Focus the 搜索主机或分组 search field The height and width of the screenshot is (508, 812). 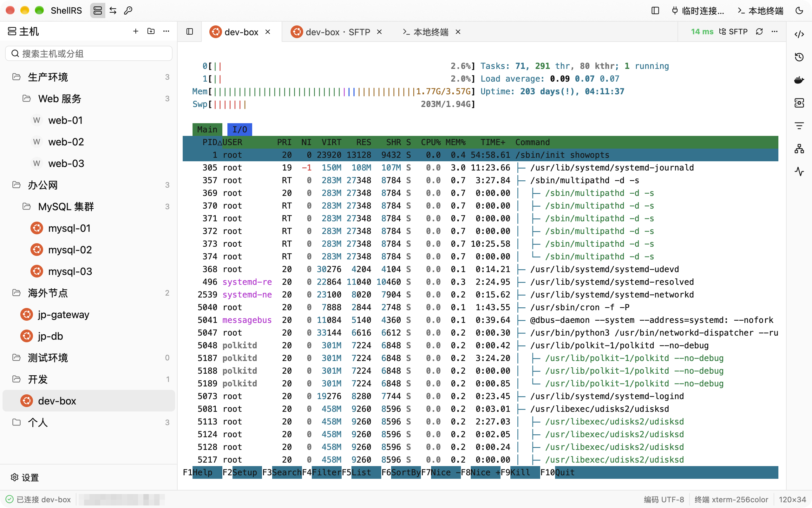[89, 53]
